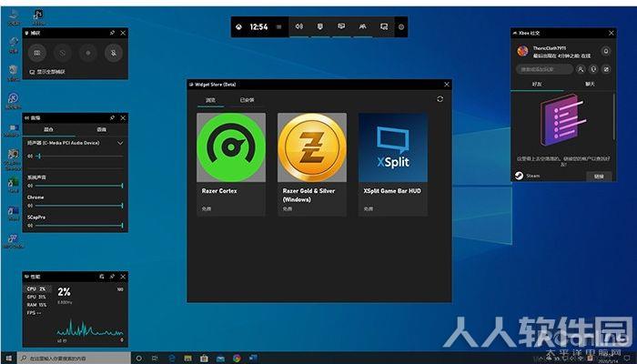Open the Windows Start menu
This screenshot has height=364, width=637.
(8, 358)
